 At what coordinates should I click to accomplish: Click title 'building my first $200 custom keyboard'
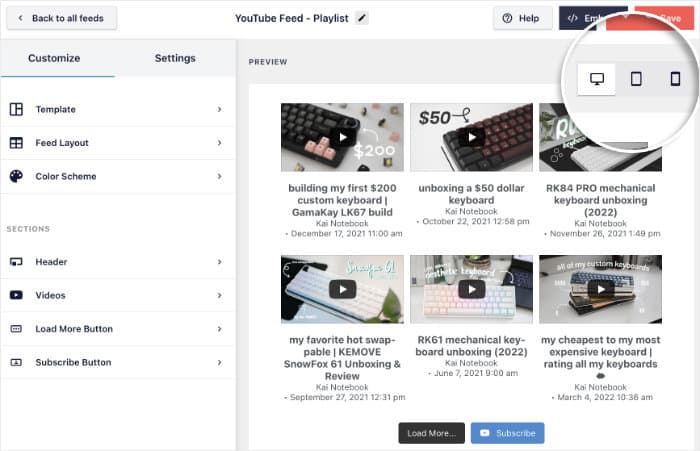pos(342,200)
